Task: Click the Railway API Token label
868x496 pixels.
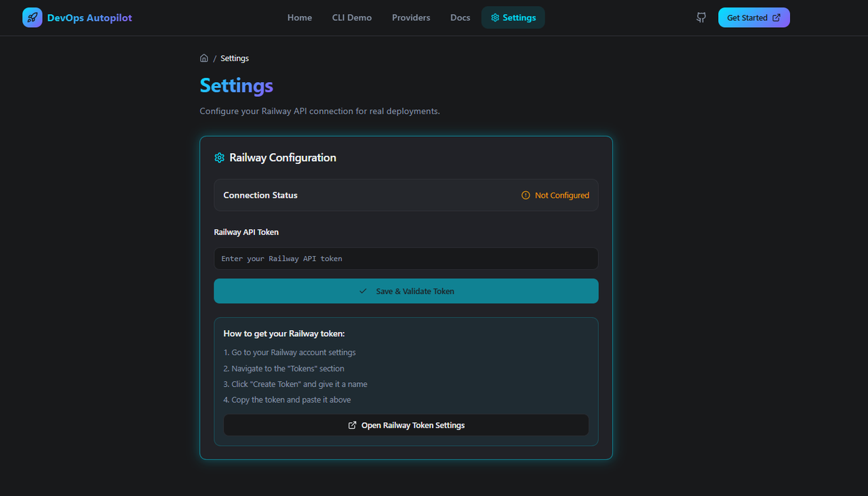Action: [x=246, y=232]
